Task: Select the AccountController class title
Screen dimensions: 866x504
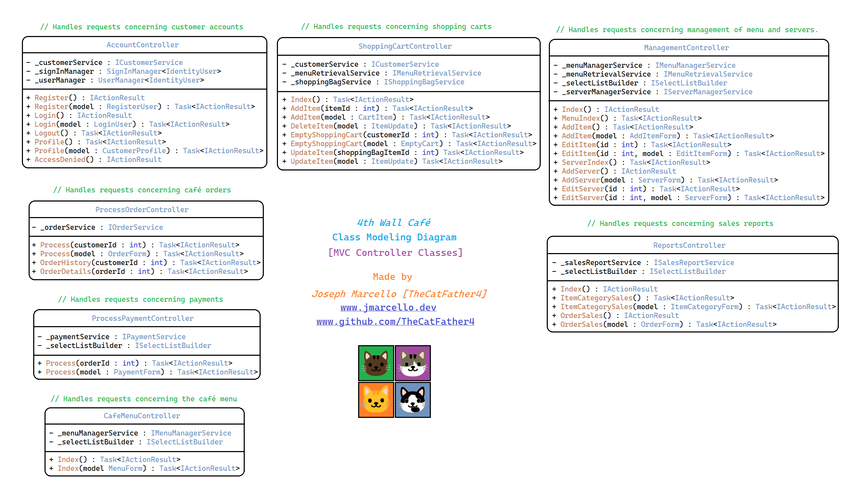Action: pyautogui.click(x=143, y=45)
